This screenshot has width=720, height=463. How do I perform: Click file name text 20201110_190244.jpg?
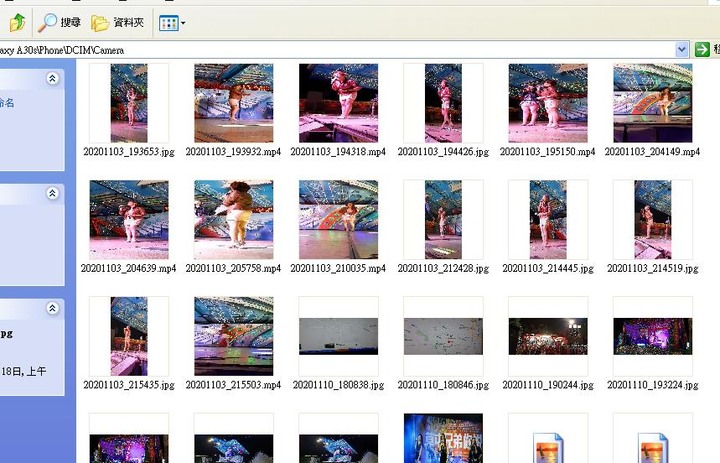point(548,385)
